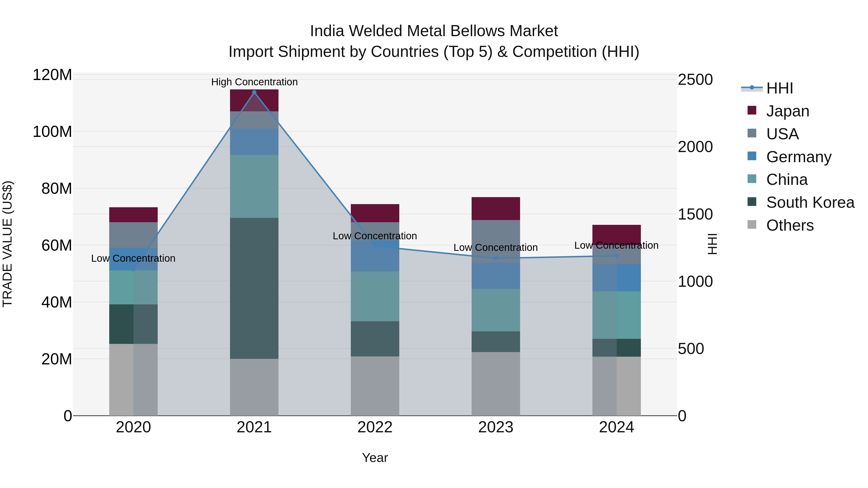The image size is (868, 488).
Task: Click the 2021 x-axis tick label
Action: (x=254, y=427)
